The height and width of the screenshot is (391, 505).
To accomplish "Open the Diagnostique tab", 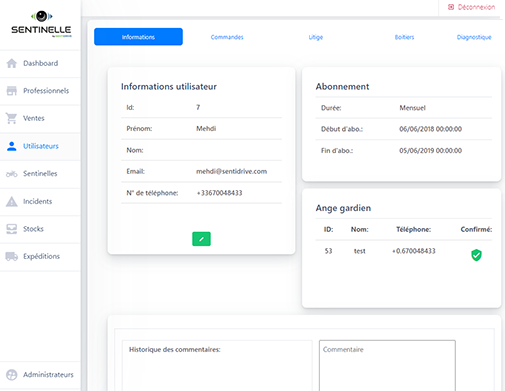I will [474, 37].
